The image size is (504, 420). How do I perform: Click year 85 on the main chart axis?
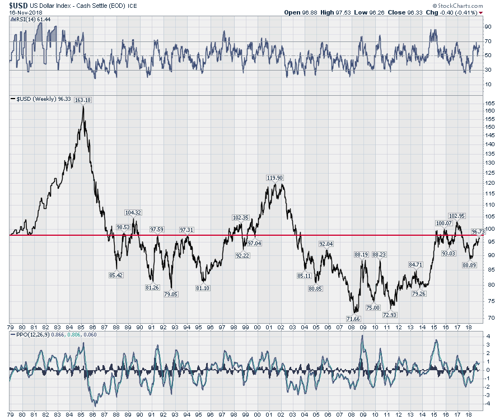(81, 328)
